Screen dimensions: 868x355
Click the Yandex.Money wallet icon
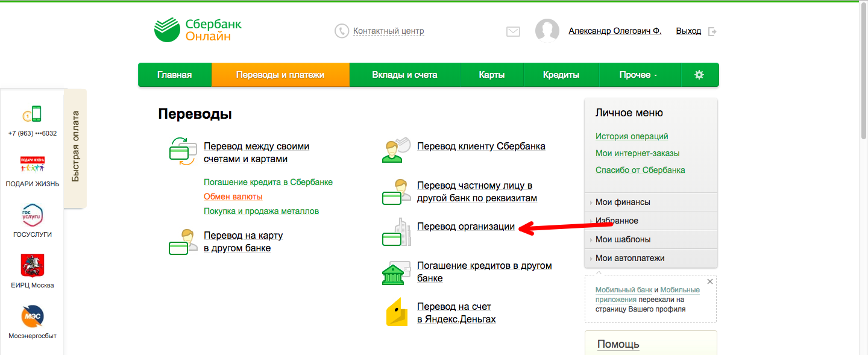coord(396,312)
